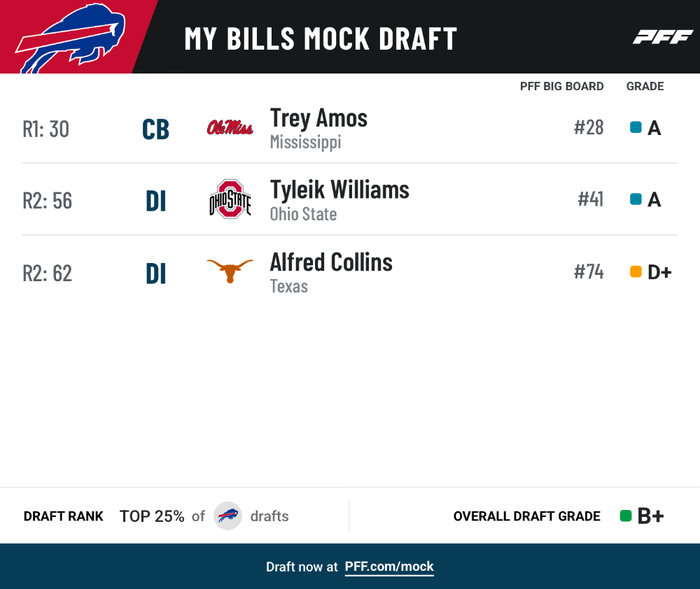Click the Ole Miss team logo

click(x=230, y=127)
